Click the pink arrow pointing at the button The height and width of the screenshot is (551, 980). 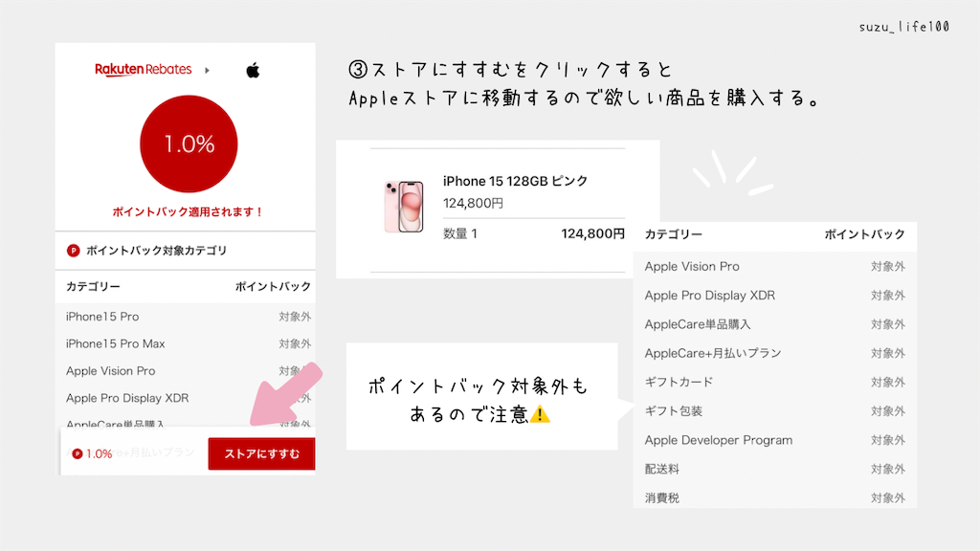click(285, 395)
